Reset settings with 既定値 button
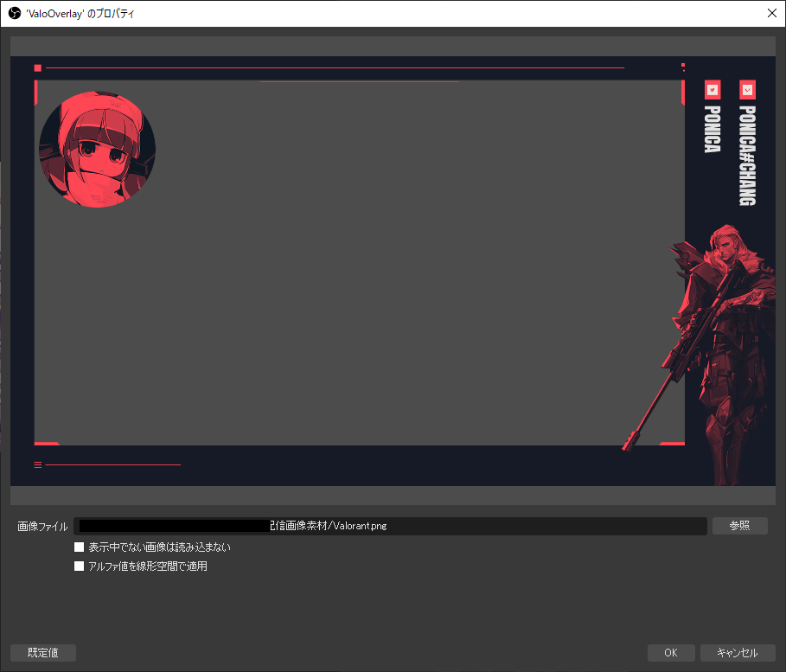786x672 pixels. tap(43, 652)
